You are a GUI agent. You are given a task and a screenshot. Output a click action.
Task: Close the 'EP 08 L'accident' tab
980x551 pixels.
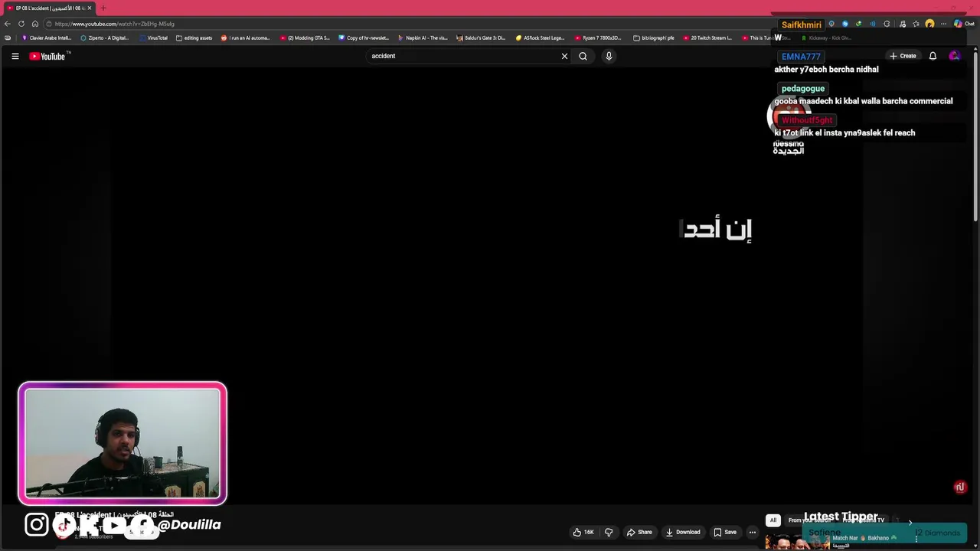coord(89,8)
